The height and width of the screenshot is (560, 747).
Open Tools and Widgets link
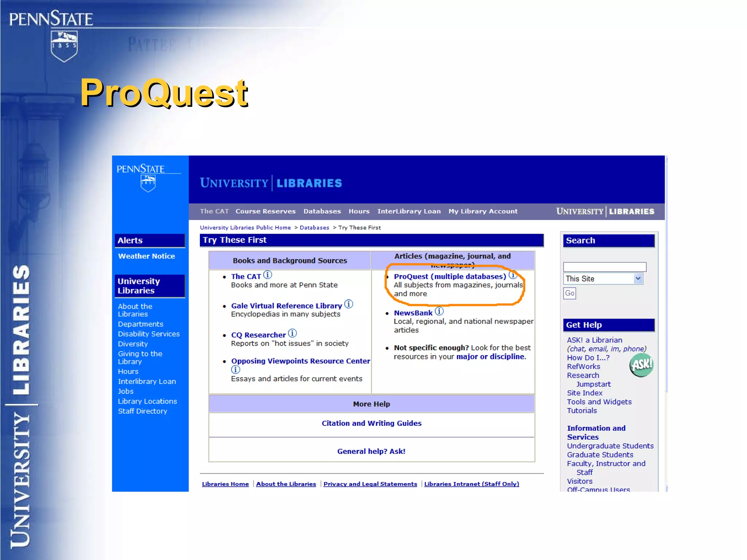[599, 402]
